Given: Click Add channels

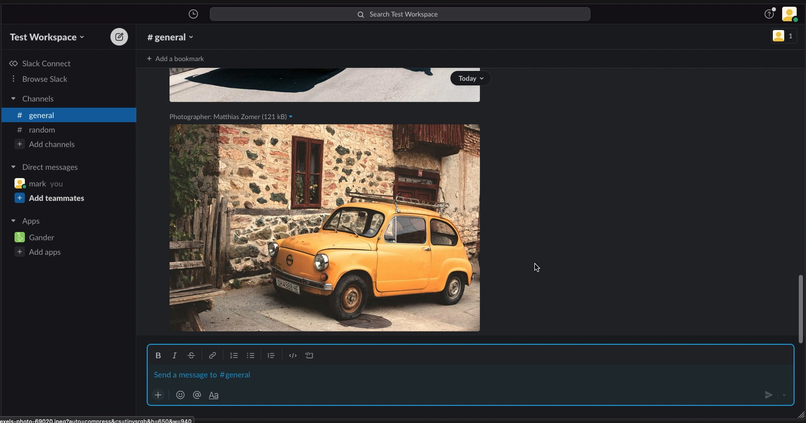Looking at the screenshot, I should tap(51, 144).
